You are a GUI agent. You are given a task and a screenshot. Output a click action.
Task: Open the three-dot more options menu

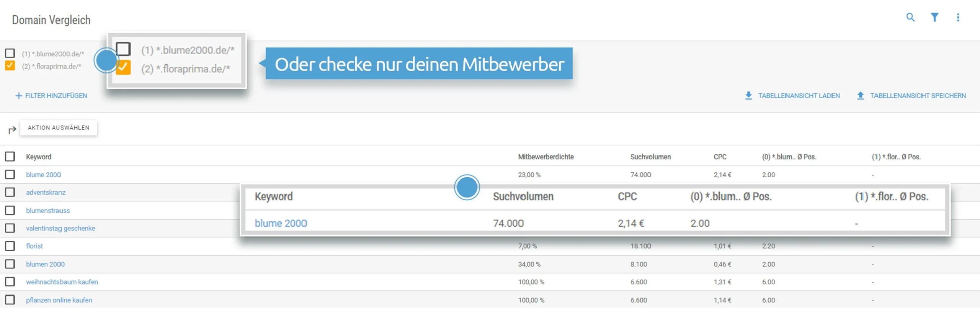[x=958, y=17]
